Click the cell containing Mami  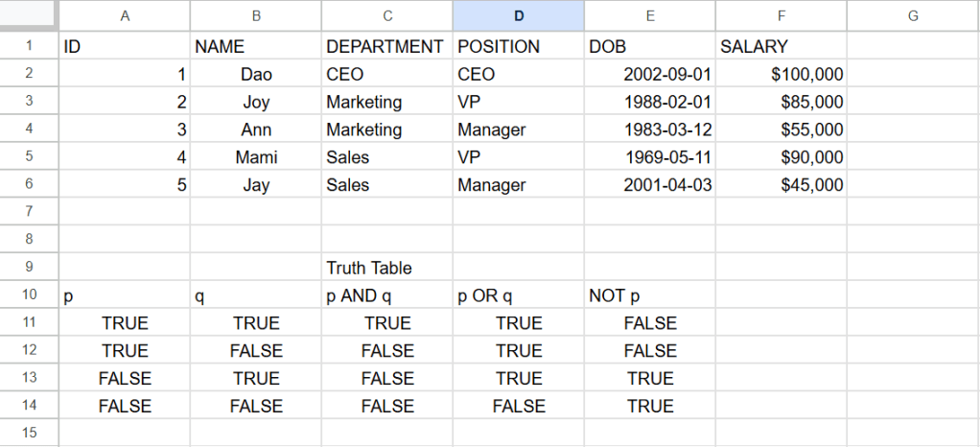click(256, 157)
